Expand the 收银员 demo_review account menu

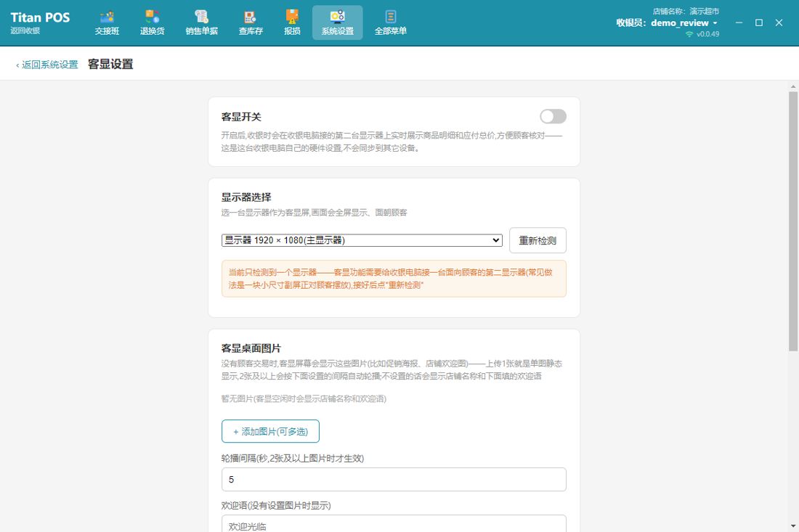(667, 23)
